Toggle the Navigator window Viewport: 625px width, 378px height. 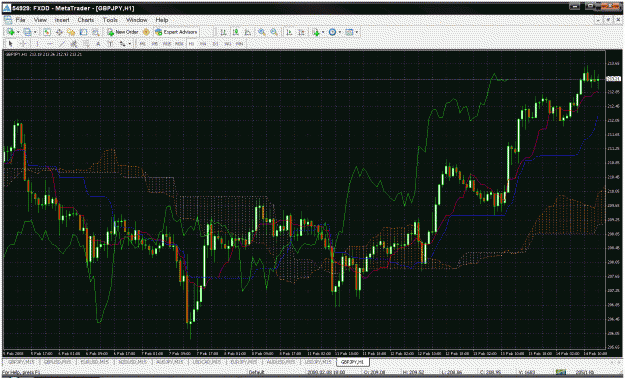[71, 32]
